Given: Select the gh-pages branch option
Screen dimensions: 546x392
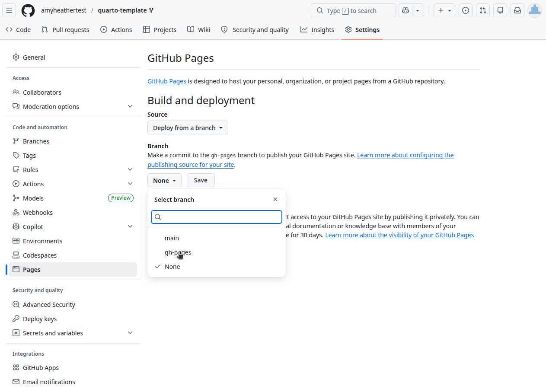Looking at the screenshot, I should 217,252.
